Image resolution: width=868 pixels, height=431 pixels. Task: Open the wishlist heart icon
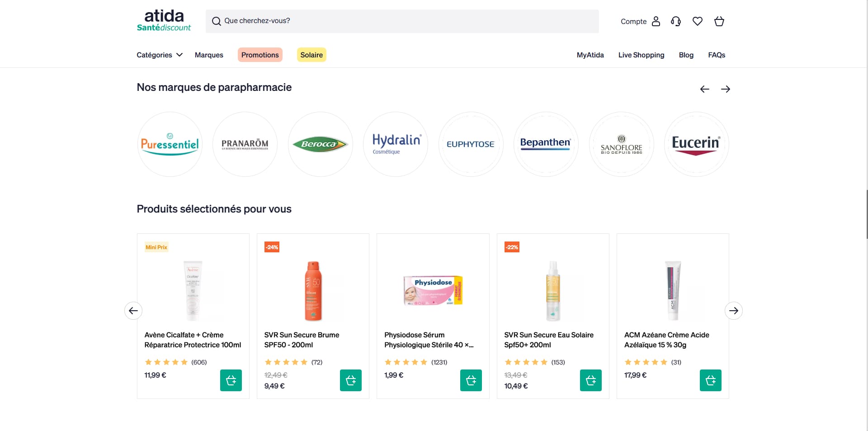point(698,21)
